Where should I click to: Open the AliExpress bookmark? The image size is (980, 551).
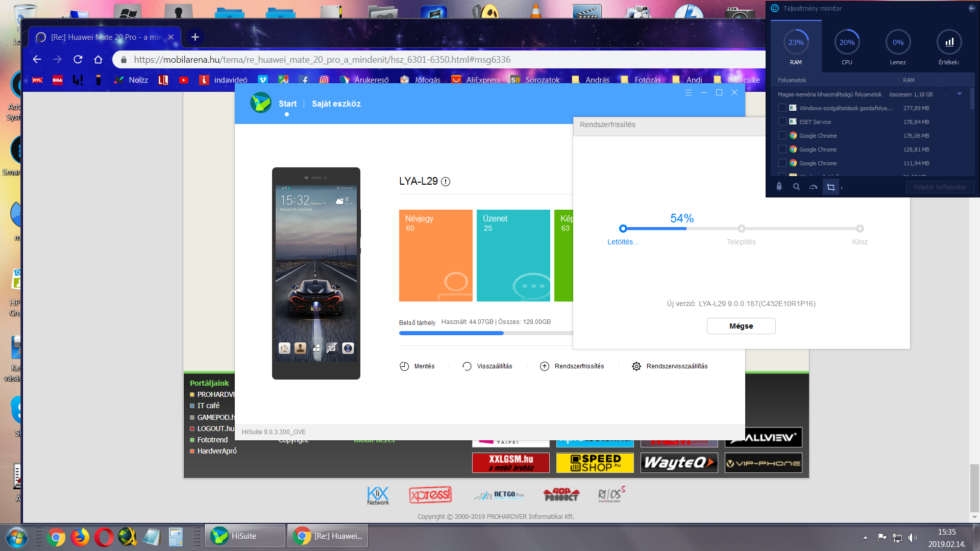[x=476, y=80]
